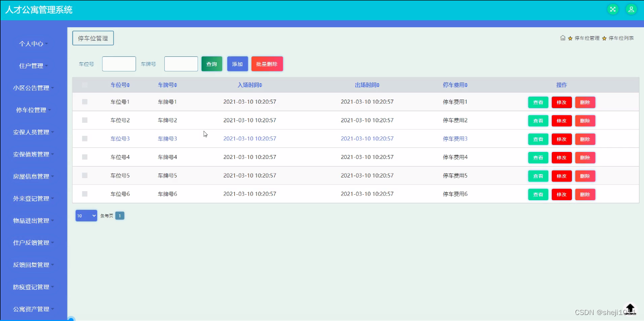Viewport: 644px width, 321px height.
Task: Expand the 住户管理 sidebar menu
Action: pos(32,65)
